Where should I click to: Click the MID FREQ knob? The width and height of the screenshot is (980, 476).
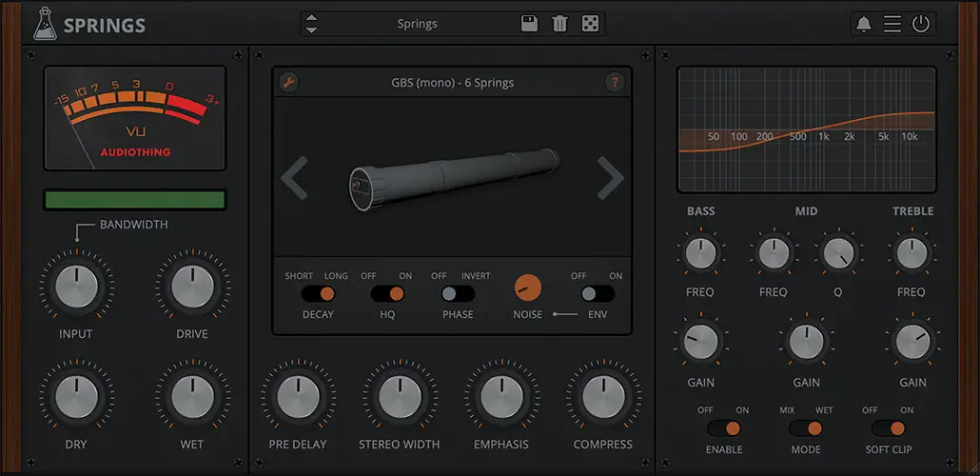tap(774, 253)
